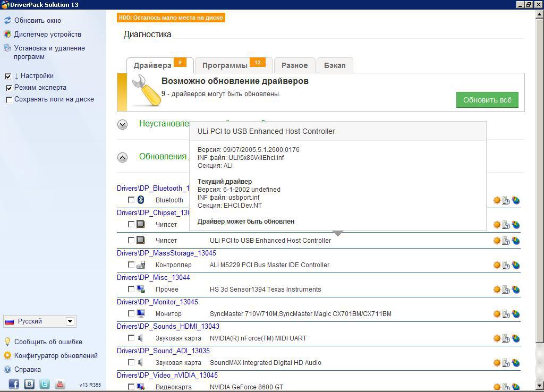
Task: Open the Бэкап tab
Action: (335, 65)
